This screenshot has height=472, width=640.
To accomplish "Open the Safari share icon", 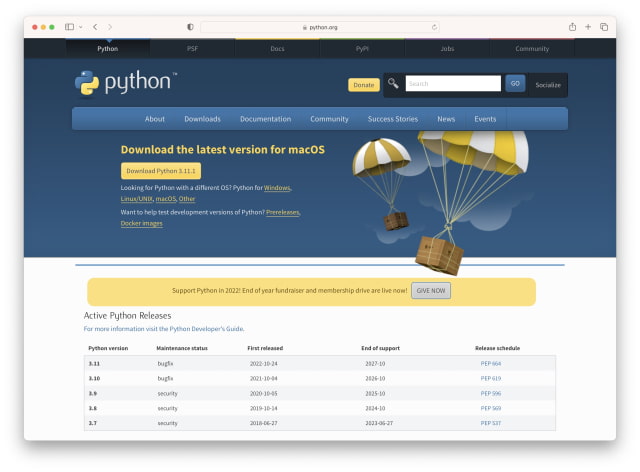I will (572, 27).
